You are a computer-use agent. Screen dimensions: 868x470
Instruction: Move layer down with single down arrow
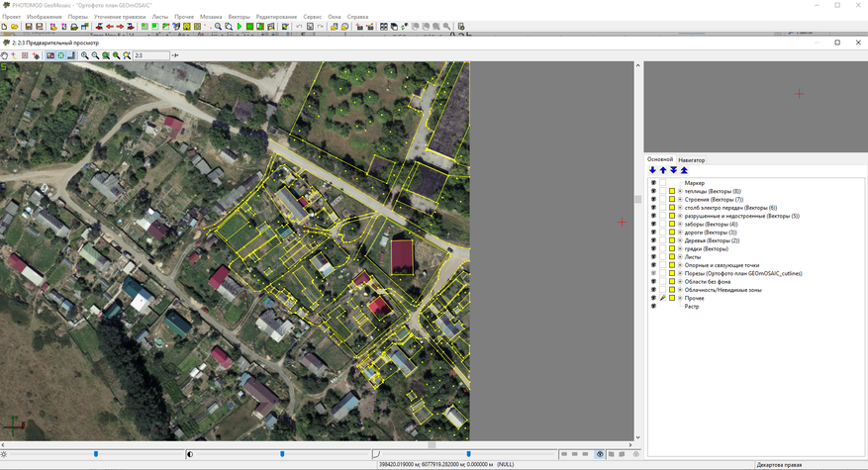point(652,170)
